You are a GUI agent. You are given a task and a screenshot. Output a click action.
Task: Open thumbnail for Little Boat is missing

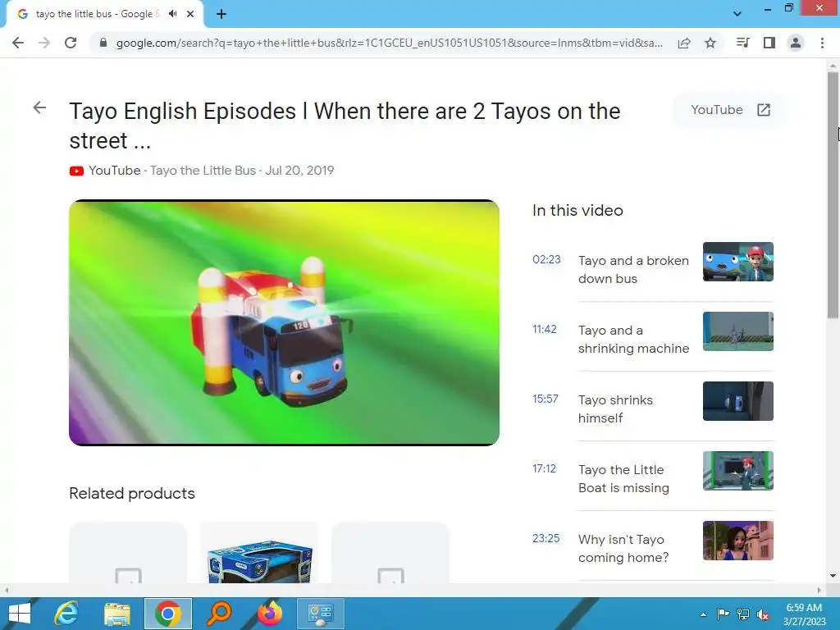[x=737, y=470]
